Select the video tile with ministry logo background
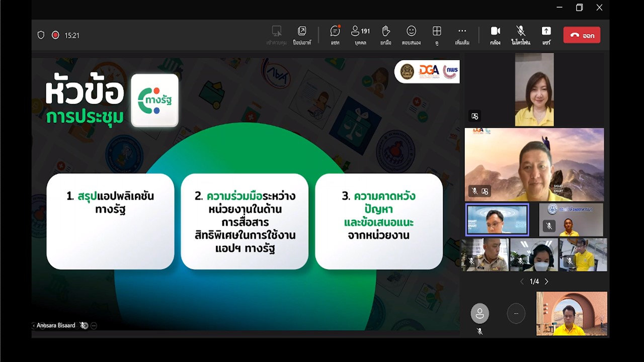This screenshot has height=362, width=644. pos(571,220)
